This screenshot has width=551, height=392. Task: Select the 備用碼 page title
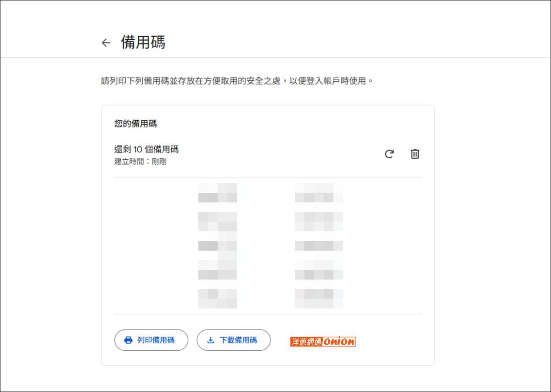[x=143, y=42]
